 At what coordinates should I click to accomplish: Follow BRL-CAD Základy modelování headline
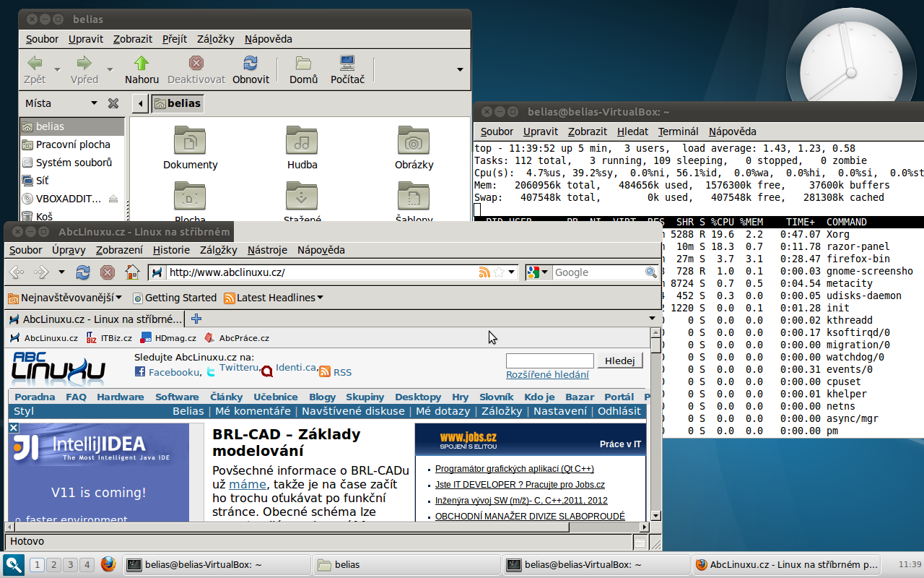coord(287,442)
